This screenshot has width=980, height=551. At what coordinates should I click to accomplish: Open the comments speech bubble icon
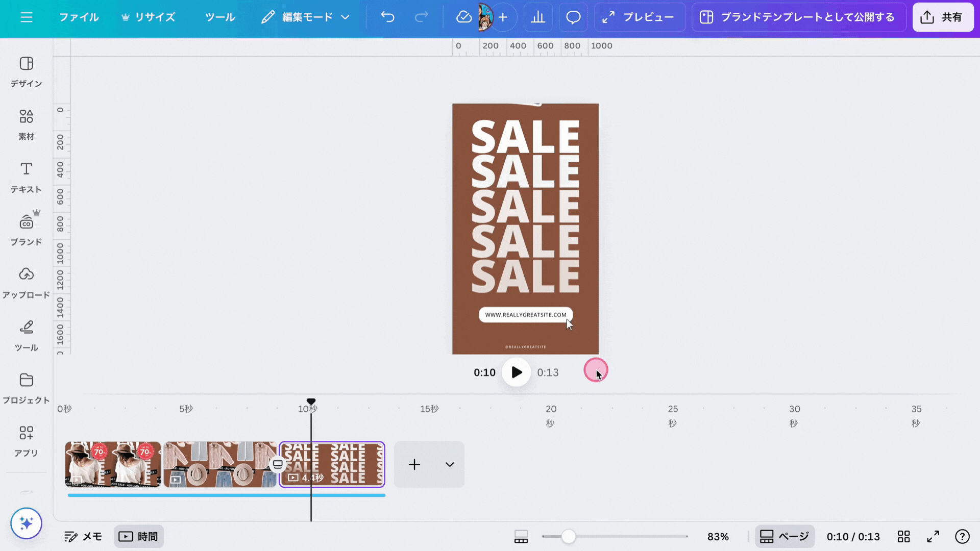(x=573, y=17)
